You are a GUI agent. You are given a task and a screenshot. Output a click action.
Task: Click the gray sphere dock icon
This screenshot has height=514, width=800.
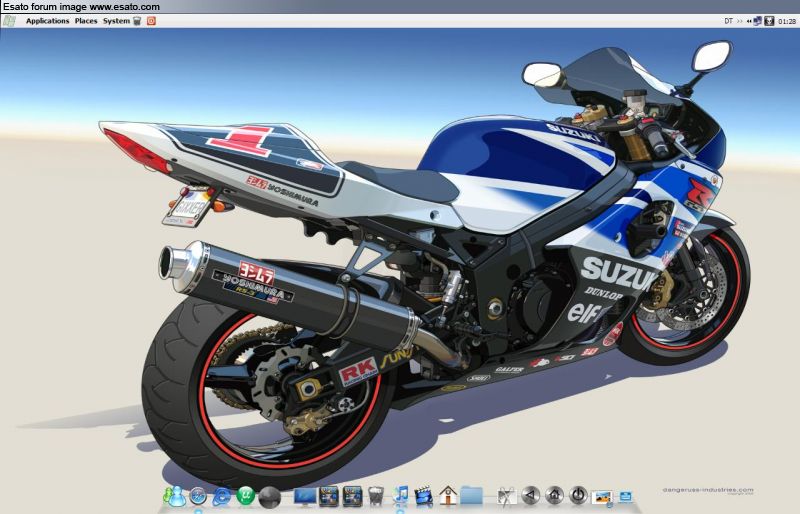tap(269, 497)
